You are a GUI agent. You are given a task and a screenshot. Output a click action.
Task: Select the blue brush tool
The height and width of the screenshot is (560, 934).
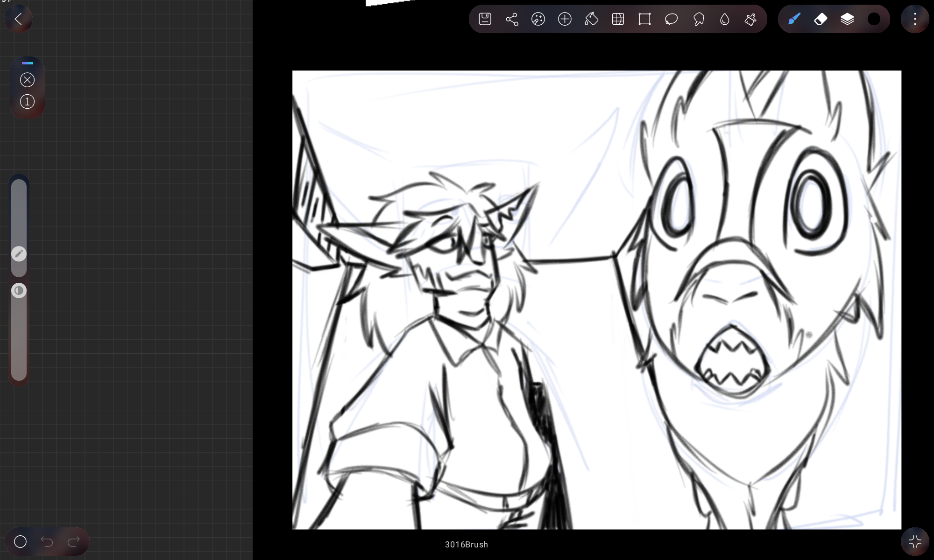point(794,19)
